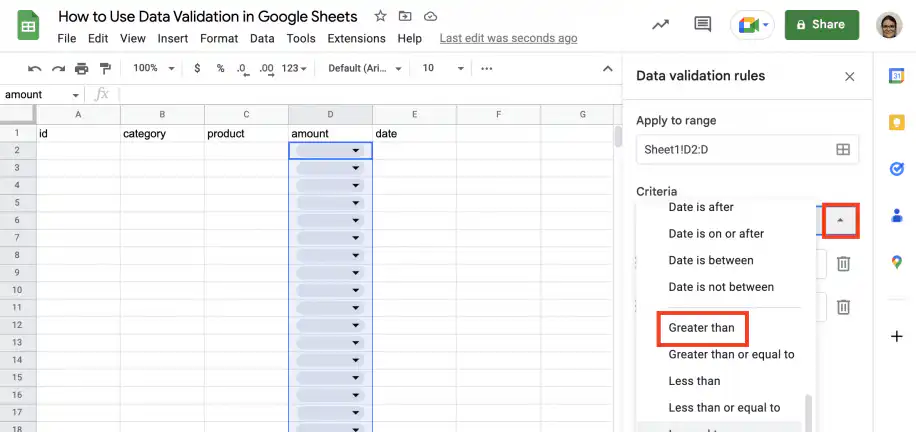
Task: Open the Help menu
Action: click(410, 39)
